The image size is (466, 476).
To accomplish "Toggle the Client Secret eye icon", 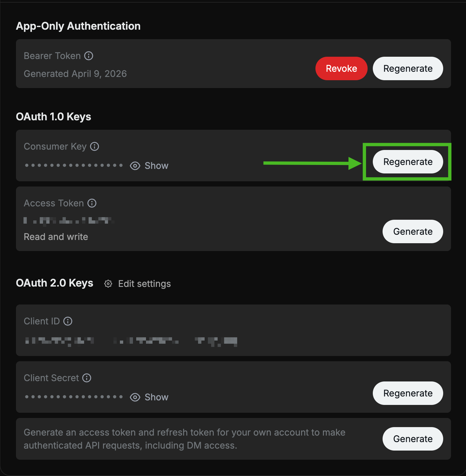I will point(135,397).
